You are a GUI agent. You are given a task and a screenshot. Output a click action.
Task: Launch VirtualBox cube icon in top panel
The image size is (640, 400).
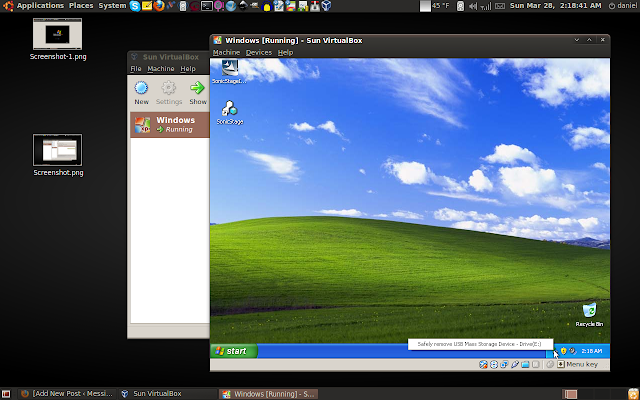click(x=326, y=6)
